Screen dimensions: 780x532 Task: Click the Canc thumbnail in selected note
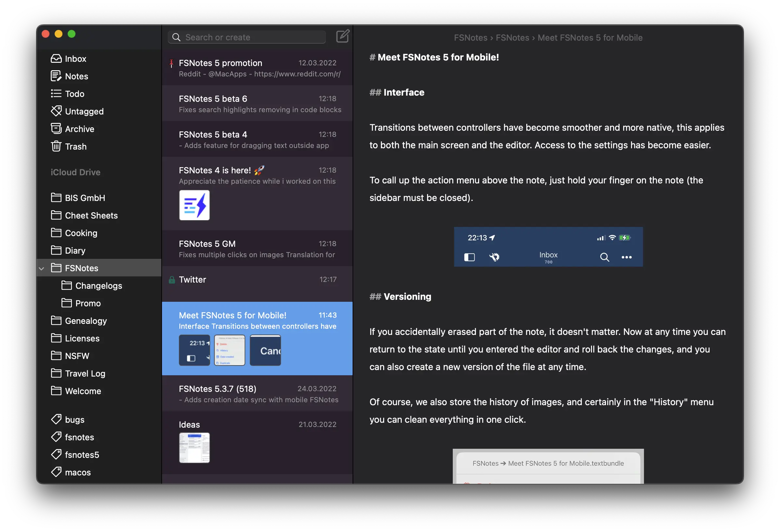pyautogui.click(x=265, y=350)
